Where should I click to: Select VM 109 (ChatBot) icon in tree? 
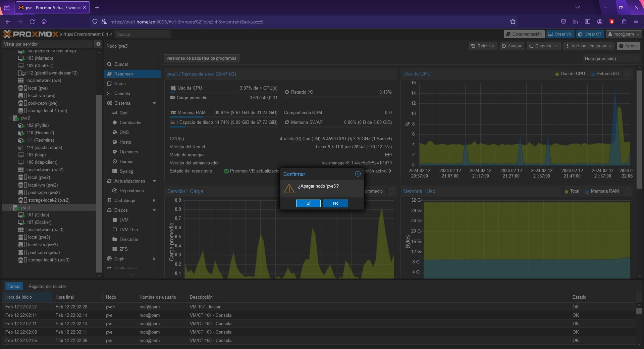tap(21, 65)
